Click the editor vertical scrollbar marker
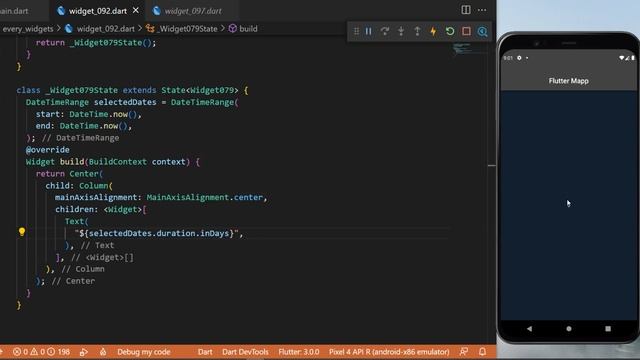 492,165
